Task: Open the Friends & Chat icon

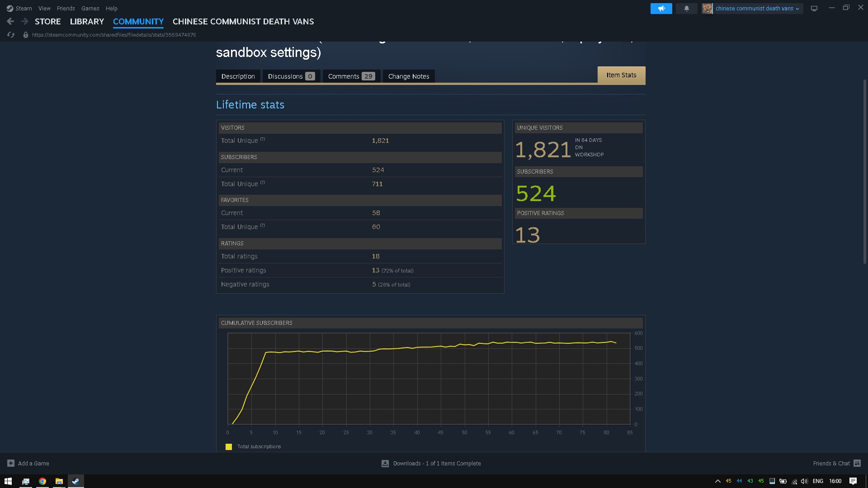Action: (x=857, y=463)
